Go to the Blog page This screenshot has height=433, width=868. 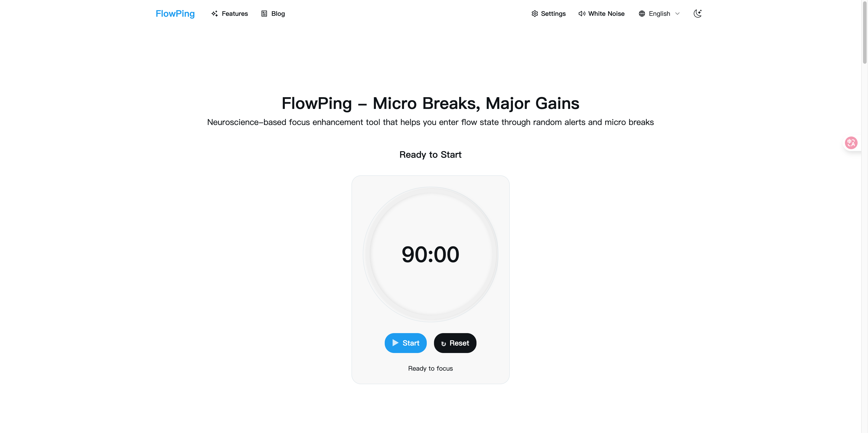pos(278,14)
